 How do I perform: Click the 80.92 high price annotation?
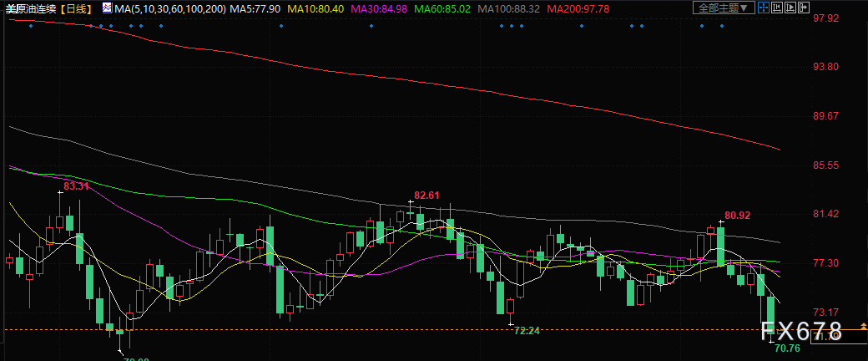click(737, 216)
